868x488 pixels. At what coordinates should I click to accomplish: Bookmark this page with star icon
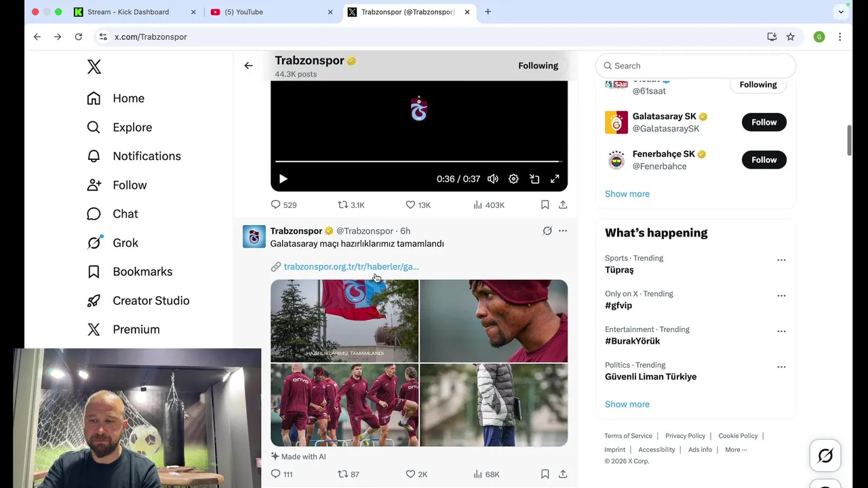click(x=791, y=37)
